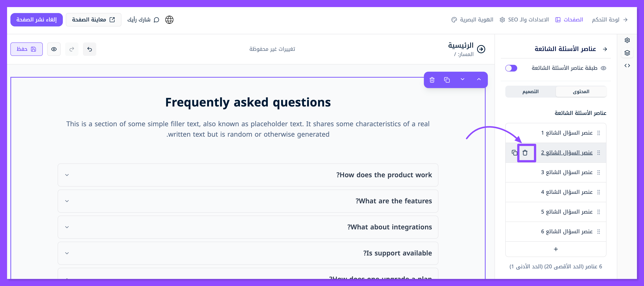Open the layers icon in the right rail
This screenshot has height=286, width=644.
[x=627, y=53]
